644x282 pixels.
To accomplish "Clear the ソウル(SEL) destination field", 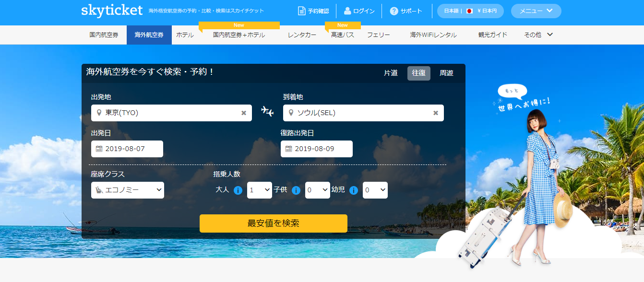I will coord(436,113).
